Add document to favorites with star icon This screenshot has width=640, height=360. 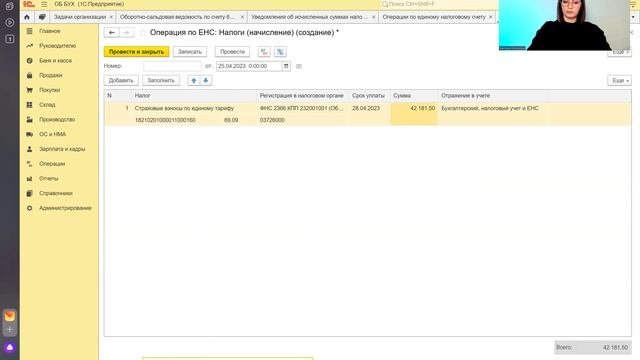pyautogui.click(x=142, y=32)
